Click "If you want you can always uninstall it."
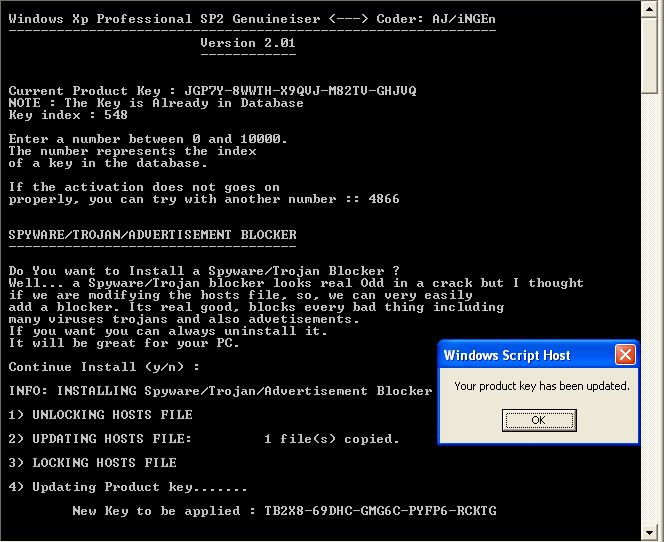This screenshot has width=664, height=542. tap(168, 331)
